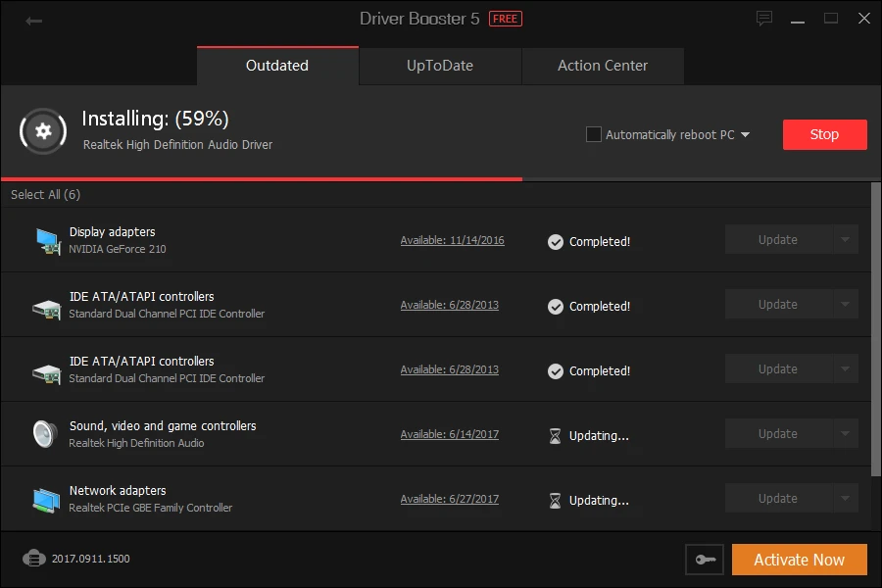
Task: Open the Available: 6/14/2017 driver link
Action: point(450,434)
